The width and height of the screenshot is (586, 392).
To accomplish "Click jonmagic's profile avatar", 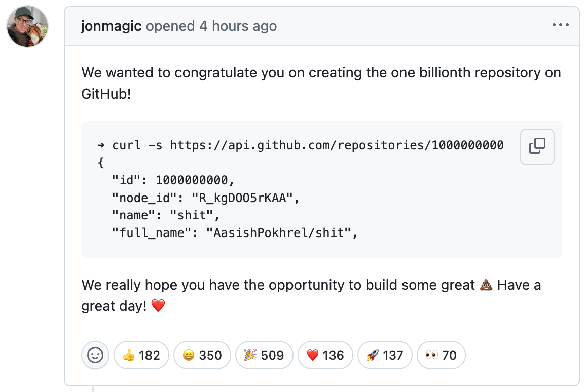I will pyautogui.click(x=27, y=25).
